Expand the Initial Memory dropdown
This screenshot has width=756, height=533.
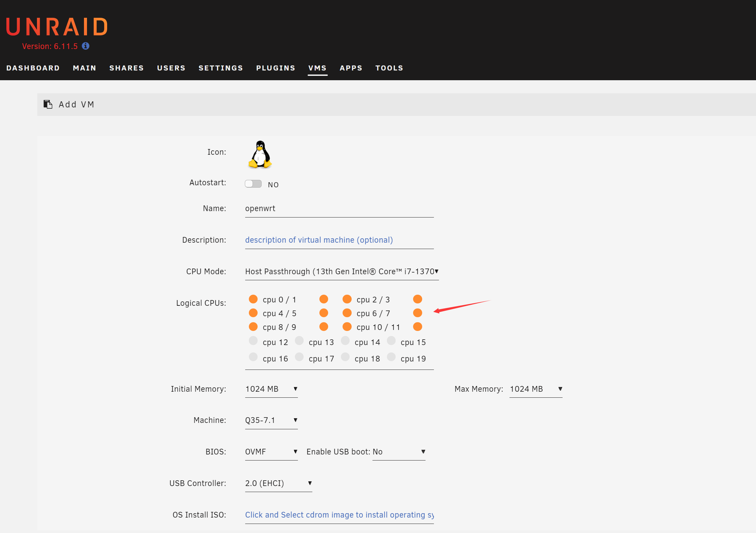point(271,389)
